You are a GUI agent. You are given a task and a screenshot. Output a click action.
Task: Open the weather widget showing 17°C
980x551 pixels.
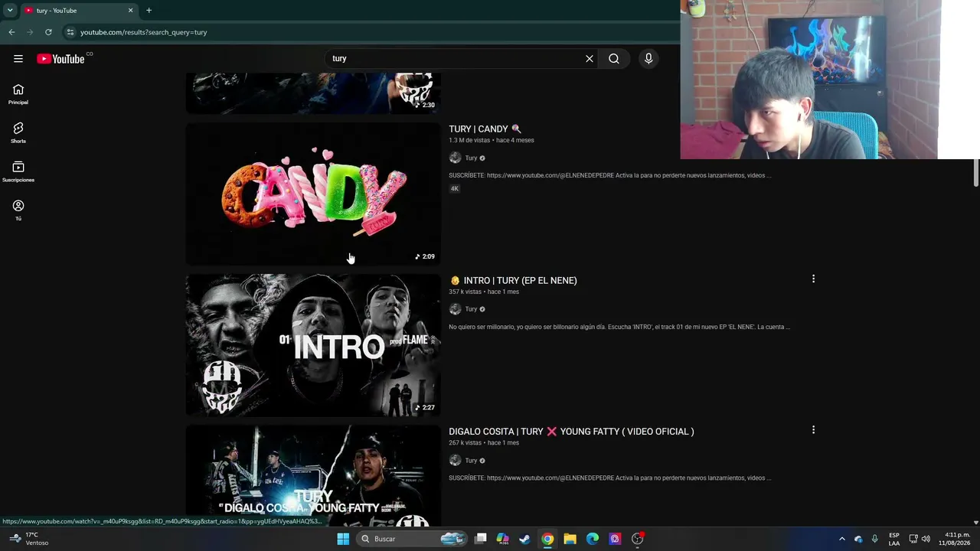click(x=29, y=539)
